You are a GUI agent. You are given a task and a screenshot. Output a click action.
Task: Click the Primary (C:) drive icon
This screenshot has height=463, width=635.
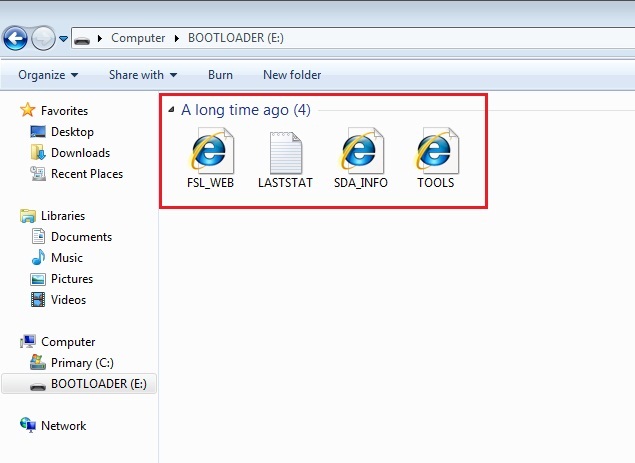38,362
